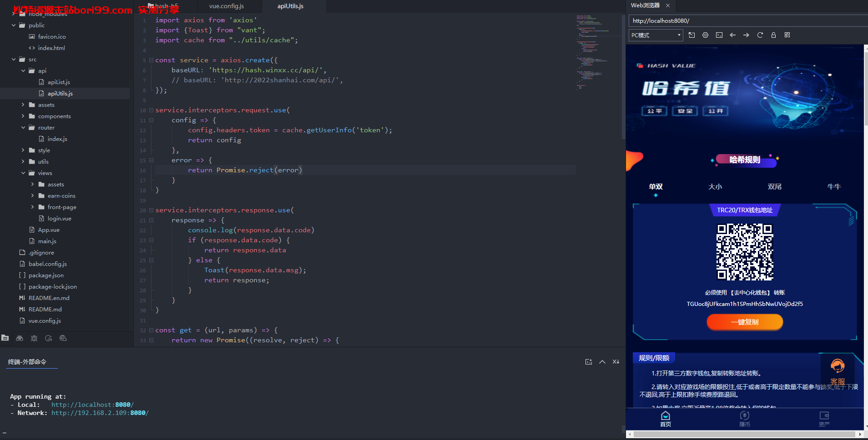Open the search binoculars panel icon
This screenshot has width=868, height=440.
pyautogui.click(x=20, y=338)
